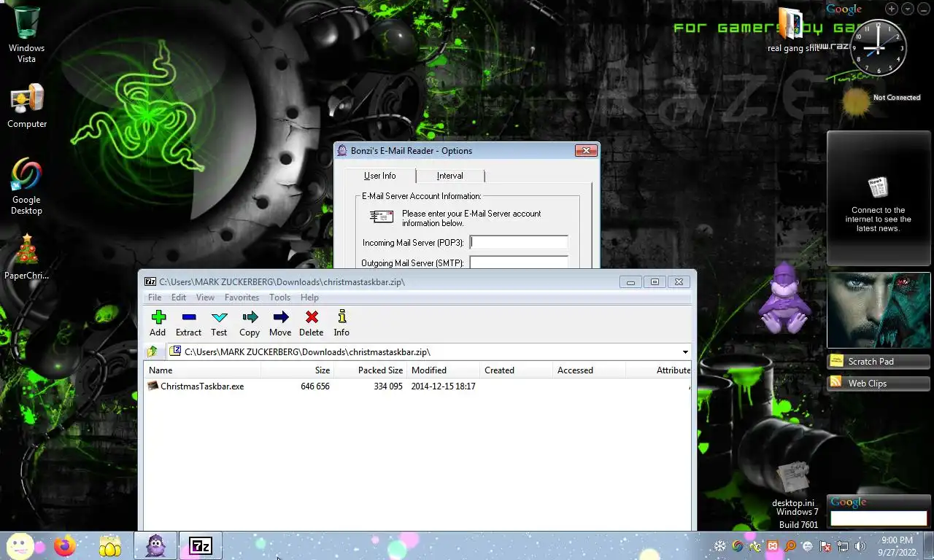934x560 pixels.
Task: Open the Recycle Bin named Windows Vista
Action: point(26,34)
